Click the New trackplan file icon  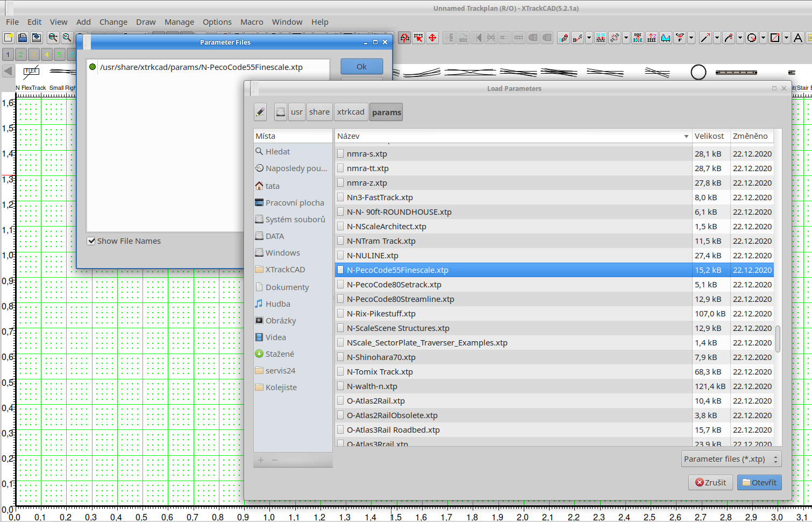coord(9,38)
